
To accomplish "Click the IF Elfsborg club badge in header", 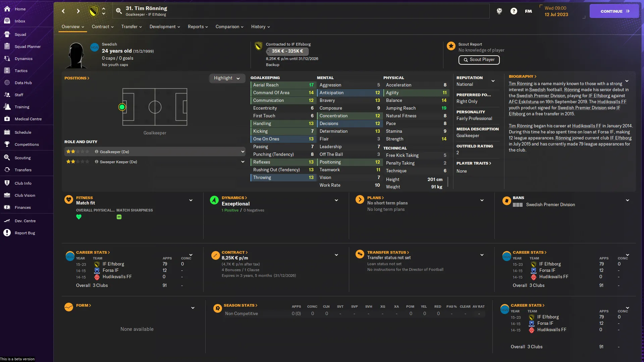I will click(94, 11).
